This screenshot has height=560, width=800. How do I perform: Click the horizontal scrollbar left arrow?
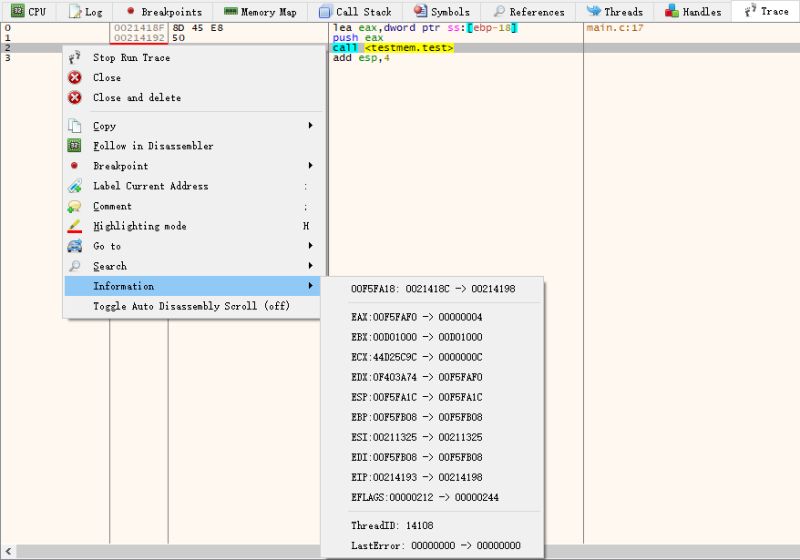pos(8,551)
